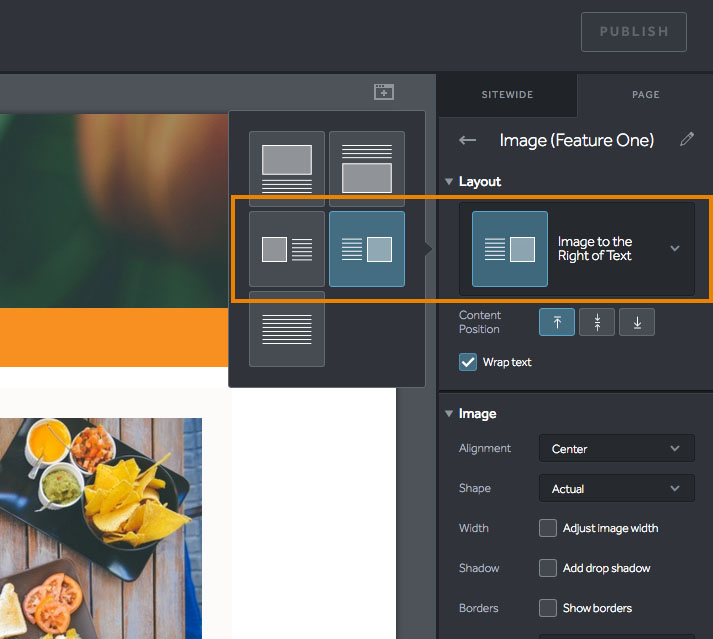This screenshot has width=713, height=639.
Task: Choose image to the left of text layout
Action: pos(287,249)
